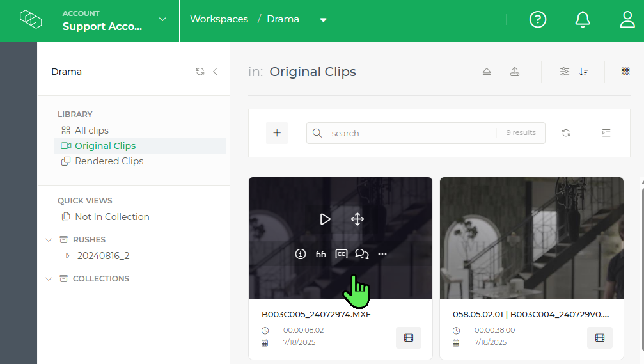This screenshot has width=644, height=364.
Task: Click the app logo in the top-left header
Action: click(x=31, y=19)
